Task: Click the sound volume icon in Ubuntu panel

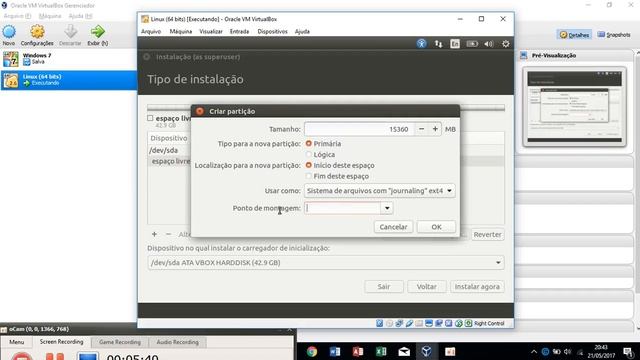Action: tap(489, 44)
